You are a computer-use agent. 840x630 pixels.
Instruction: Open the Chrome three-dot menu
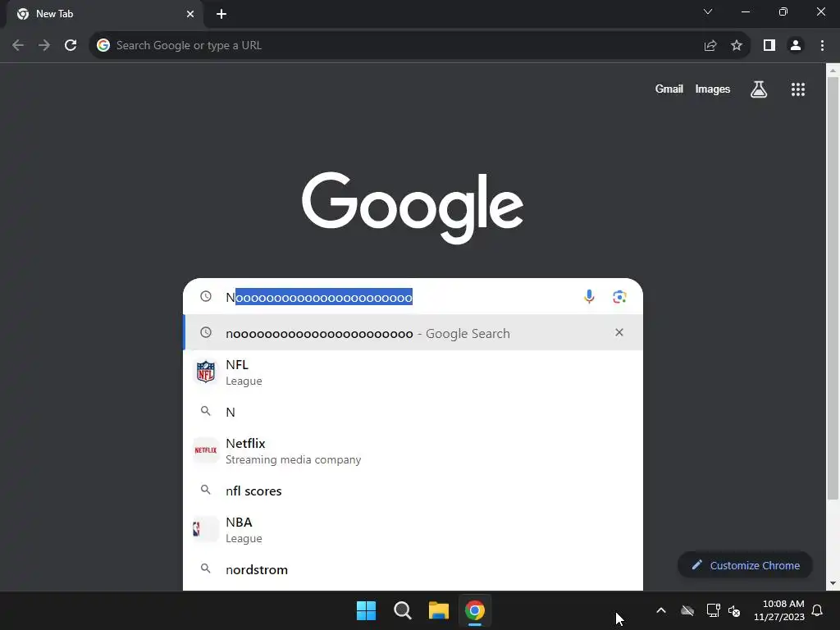[x=822, y=46]
